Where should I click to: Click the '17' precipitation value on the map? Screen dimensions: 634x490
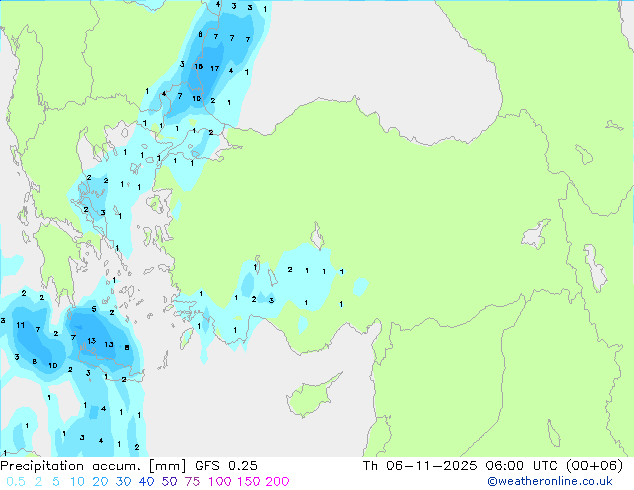click(215, 69)
